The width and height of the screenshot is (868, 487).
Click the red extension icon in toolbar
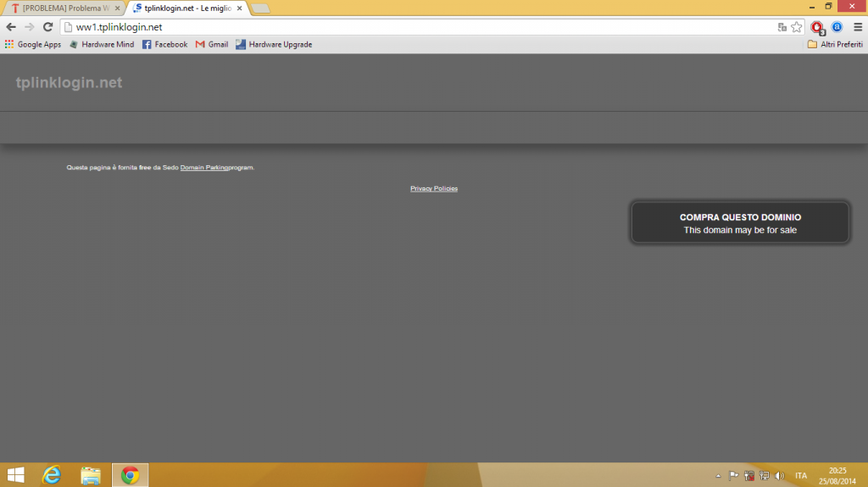(817, 27)
